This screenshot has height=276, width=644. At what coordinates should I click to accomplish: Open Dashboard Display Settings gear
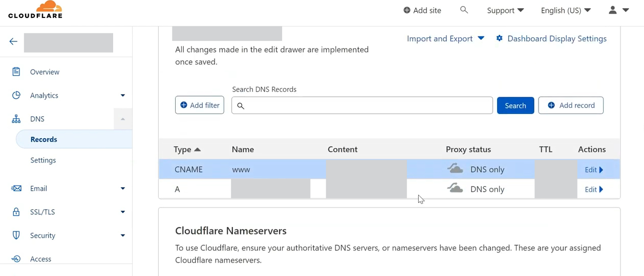pyautogui.click(x=499, y=38)
